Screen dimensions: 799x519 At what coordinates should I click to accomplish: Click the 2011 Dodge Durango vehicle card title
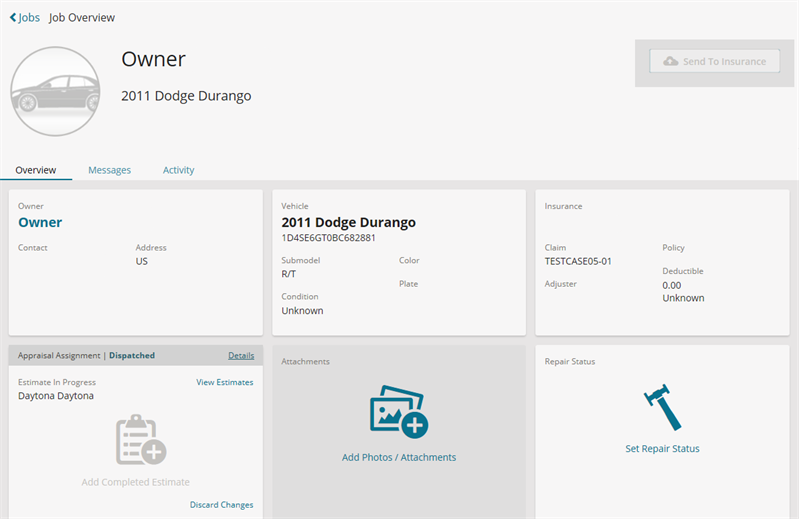(x=349, y=223)
